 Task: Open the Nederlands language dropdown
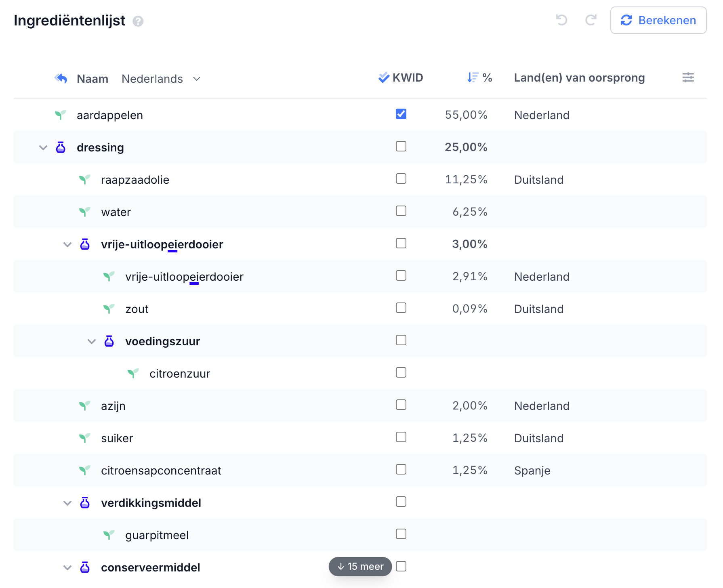click(161, 79)
